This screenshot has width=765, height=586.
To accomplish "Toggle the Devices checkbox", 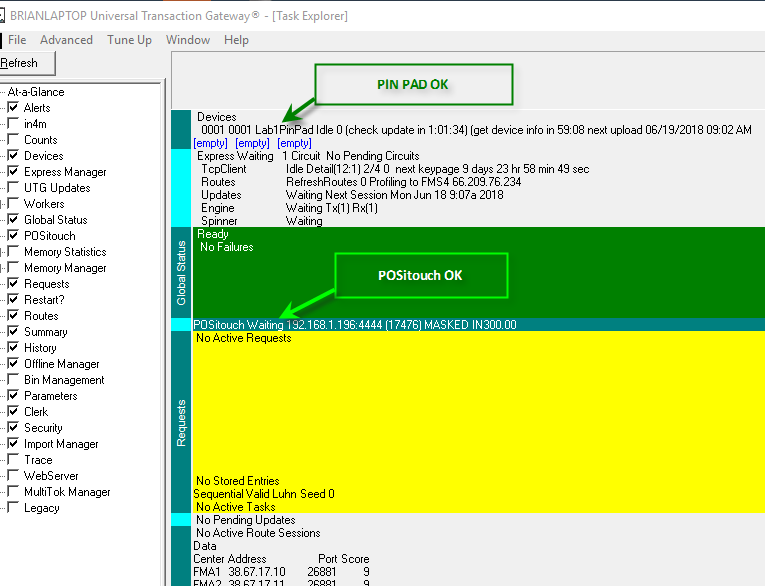I will pos(13,156).
